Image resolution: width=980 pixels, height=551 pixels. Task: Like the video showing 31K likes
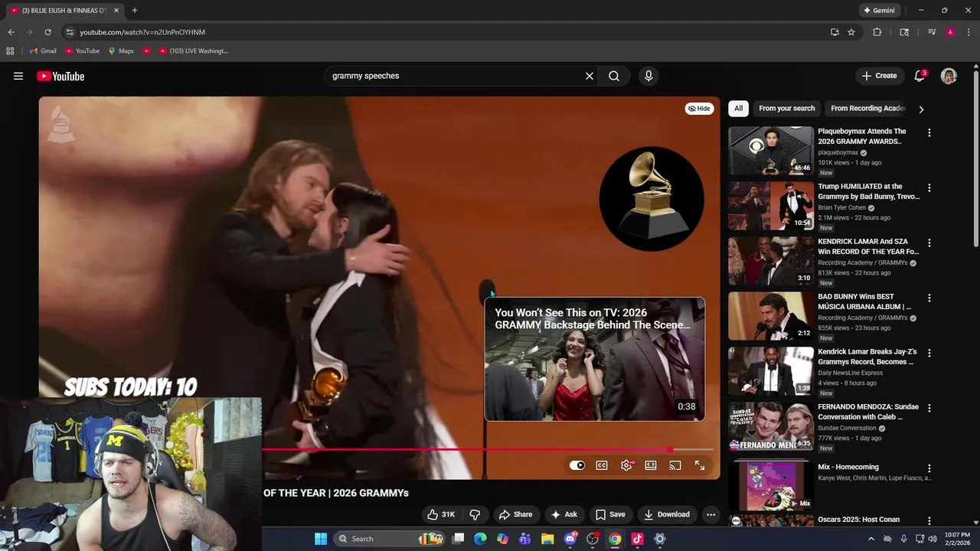[x=442, y=514]
